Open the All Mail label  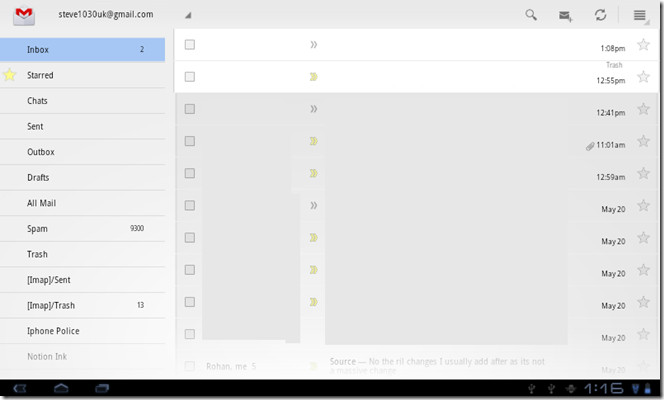coord(83,203)
